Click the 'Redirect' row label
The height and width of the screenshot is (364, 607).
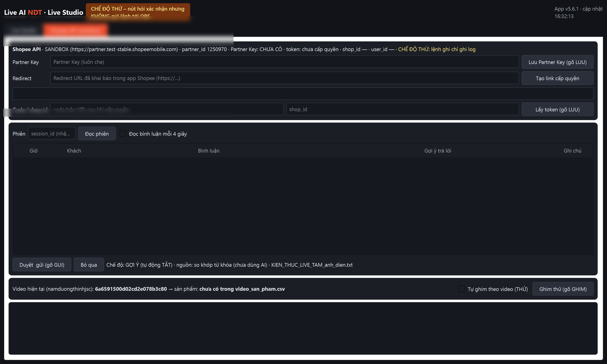(22, 78)
